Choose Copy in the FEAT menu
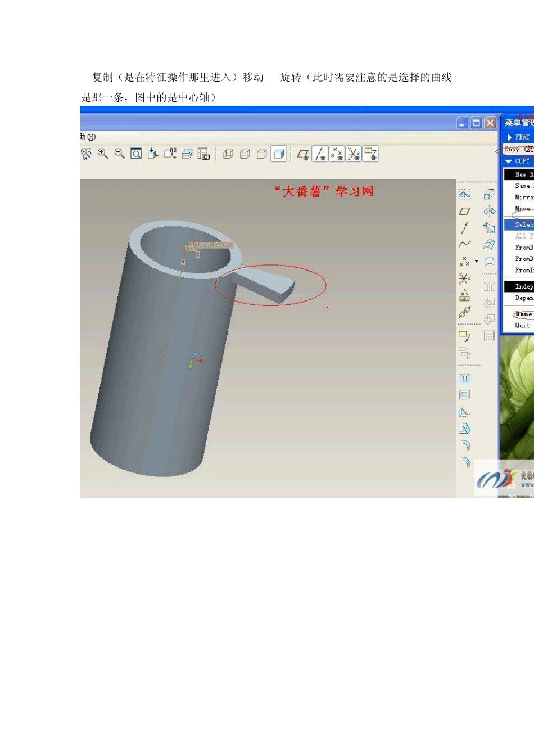The width and height of the screenshot is (534, 756). 518,149
